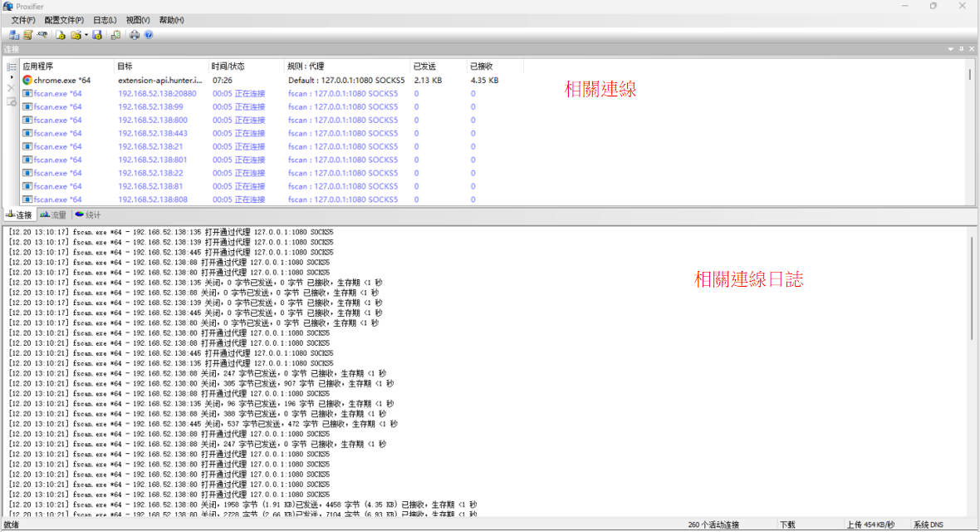Click the printer toolbar icon
This screenshot has width=980, height=532.
[135, 35]
